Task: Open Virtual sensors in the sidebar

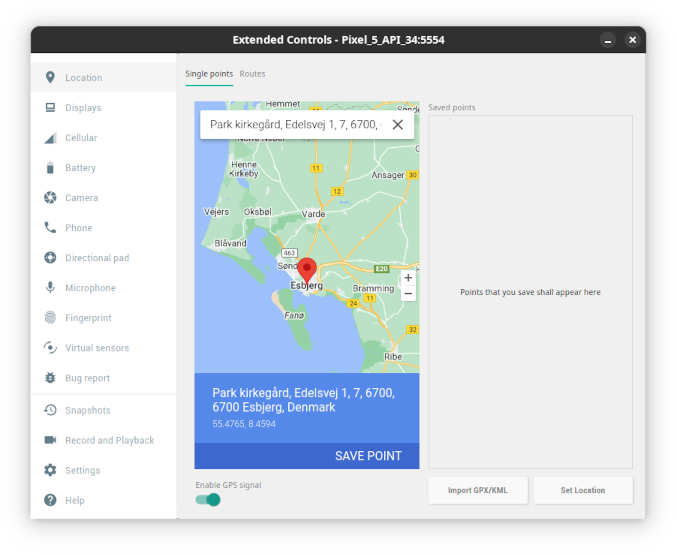Action: tap(104, 348)
